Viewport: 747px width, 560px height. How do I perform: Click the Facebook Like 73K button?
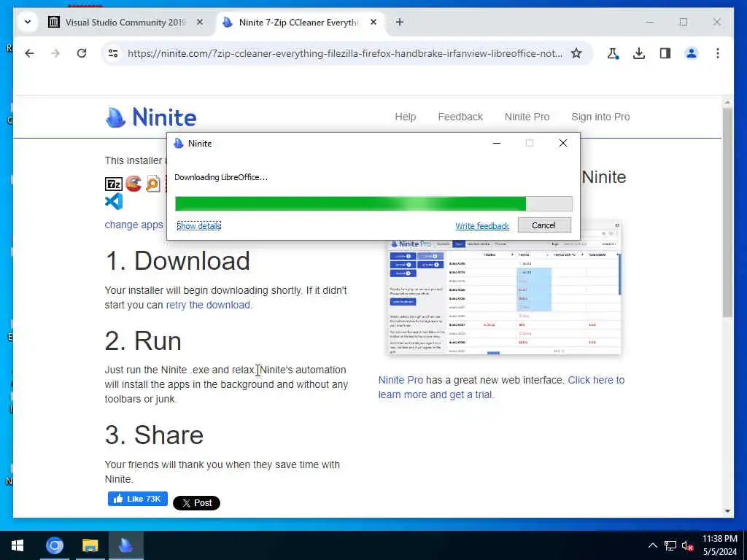coord(138,499)
